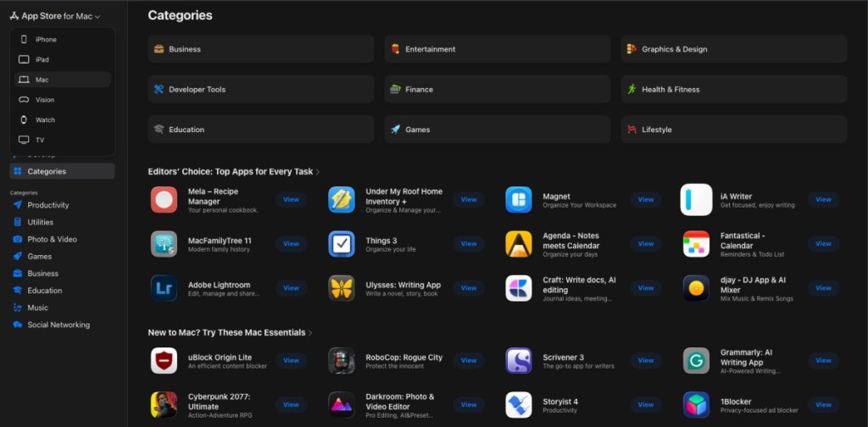The height and width of the screenshot is (427, 868).
Task: Click View button for Things 3
Action: (x=469, y=244)
